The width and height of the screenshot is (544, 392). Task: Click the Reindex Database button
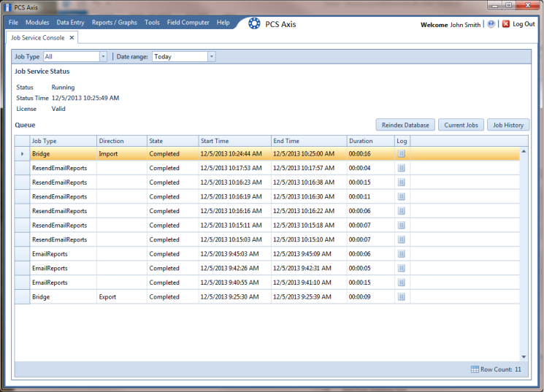click(405, 125)
